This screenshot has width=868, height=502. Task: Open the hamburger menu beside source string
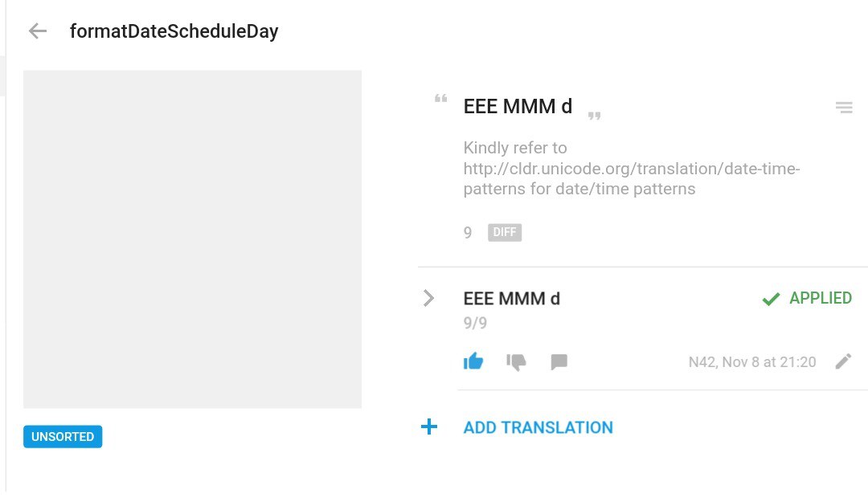tap(844, 108)
